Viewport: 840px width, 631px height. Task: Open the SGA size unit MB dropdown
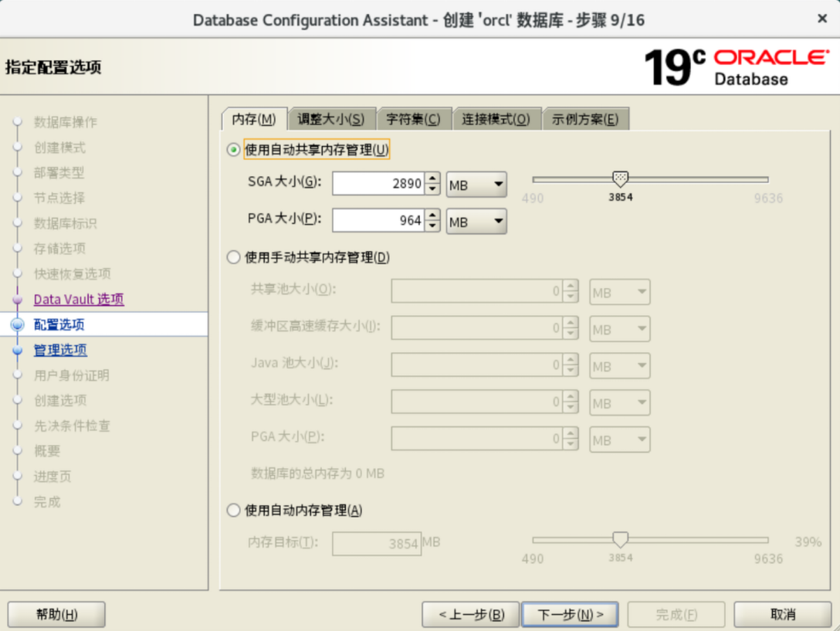476,185
